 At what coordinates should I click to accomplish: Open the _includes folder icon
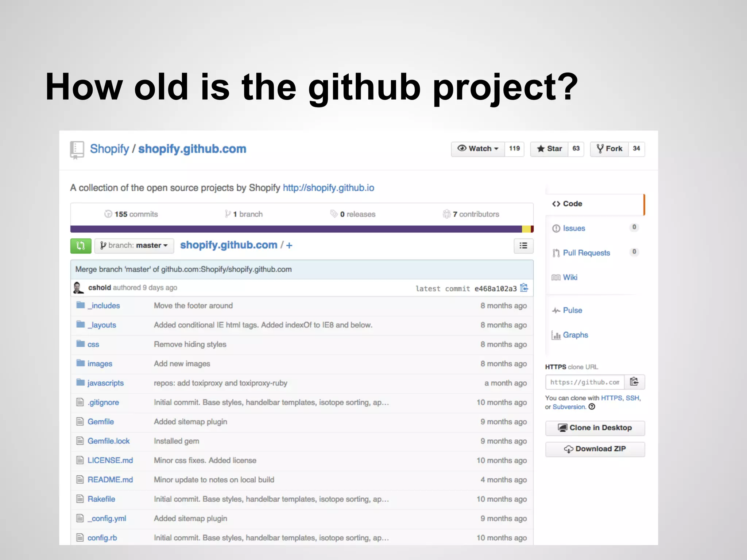(x=81, y=305)
